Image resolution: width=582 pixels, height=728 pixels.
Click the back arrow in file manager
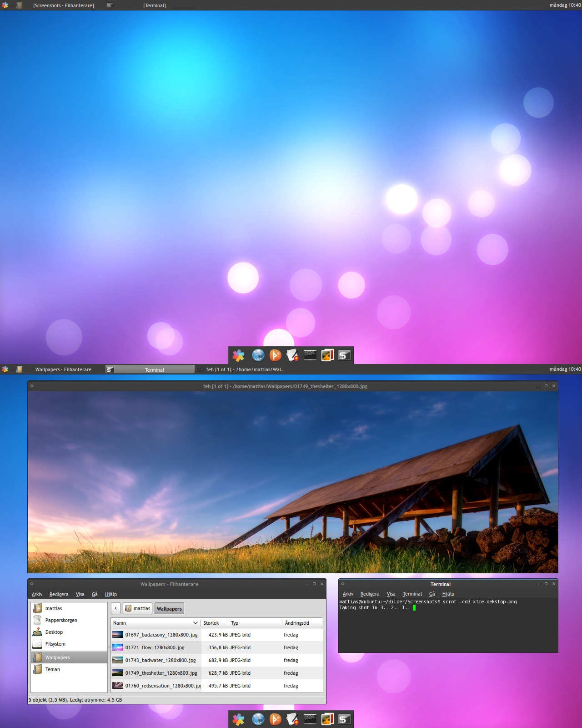pyautogui.click(x=116, y=608)
